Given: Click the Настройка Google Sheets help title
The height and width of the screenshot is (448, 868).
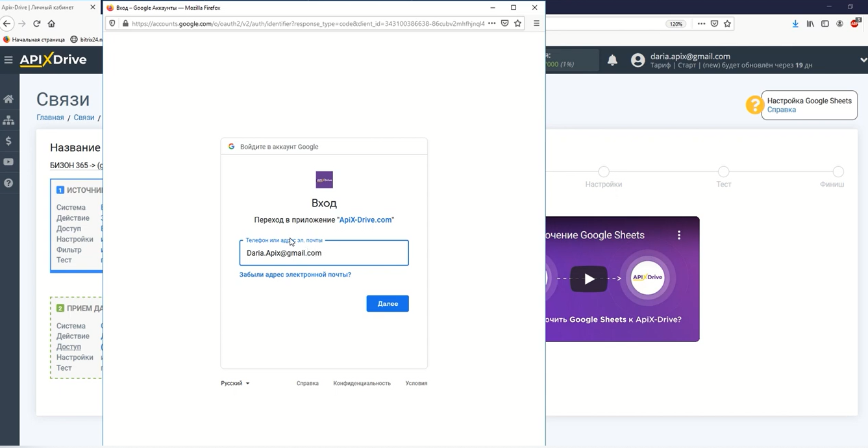Looking at the screenshot, I should (810, 101).
